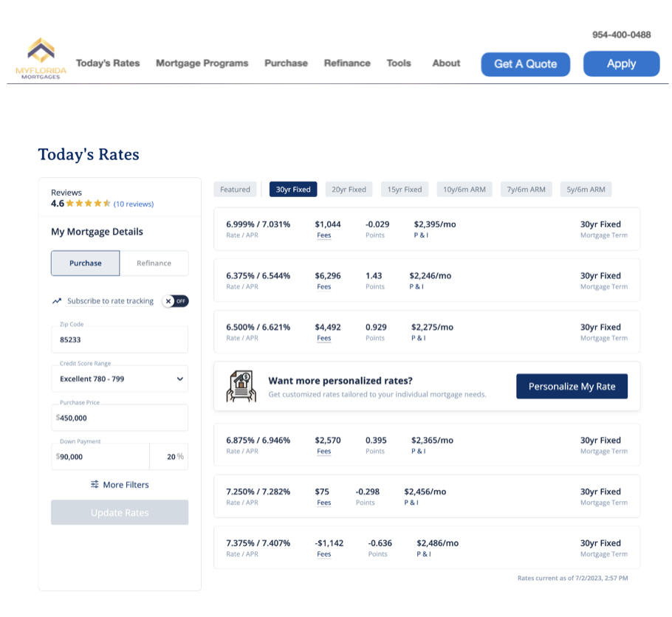Open the About nav menu
The width and height of the screenshot is (672, 617).
[x=446, y=63]
